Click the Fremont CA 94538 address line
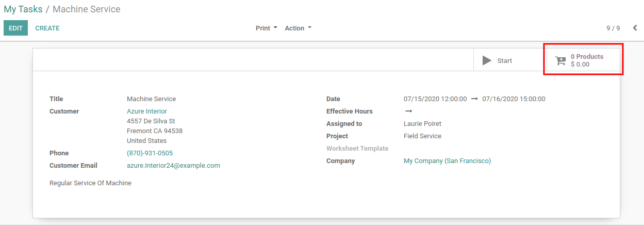The height and width of the screenshot is (225, 644). click(x=155, y=131)
